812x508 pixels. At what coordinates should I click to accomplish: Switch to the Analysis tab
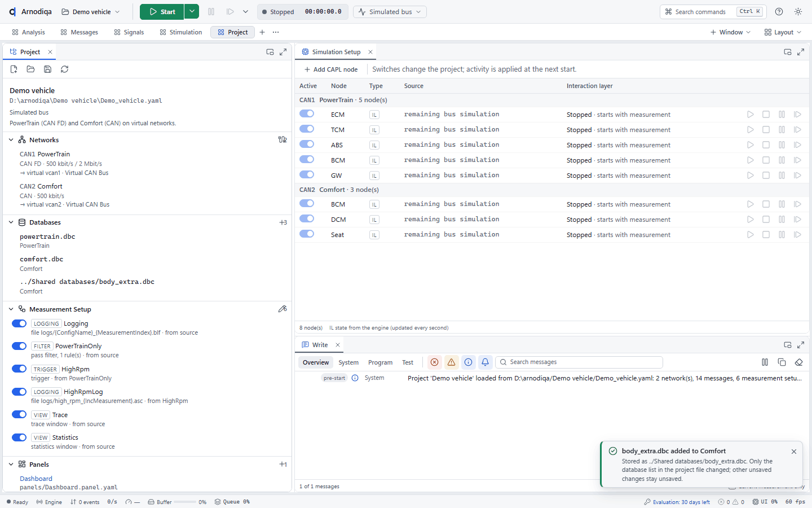[x=28, y=32]
